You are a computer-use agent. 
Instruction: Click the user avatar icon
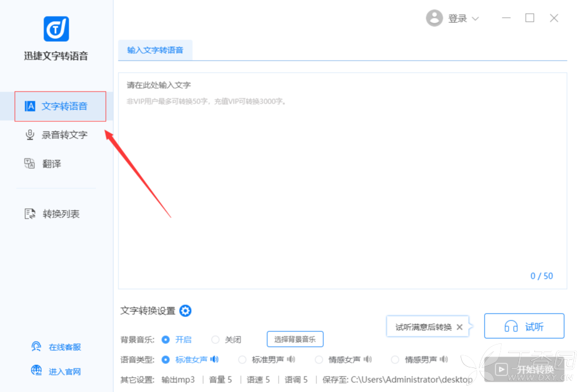[x=434, y=18]
